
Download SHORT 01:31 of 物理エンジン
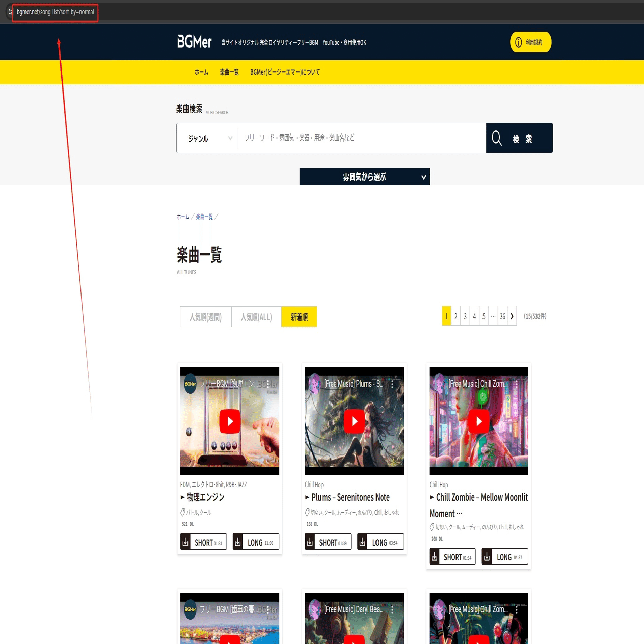click(203, 542)
